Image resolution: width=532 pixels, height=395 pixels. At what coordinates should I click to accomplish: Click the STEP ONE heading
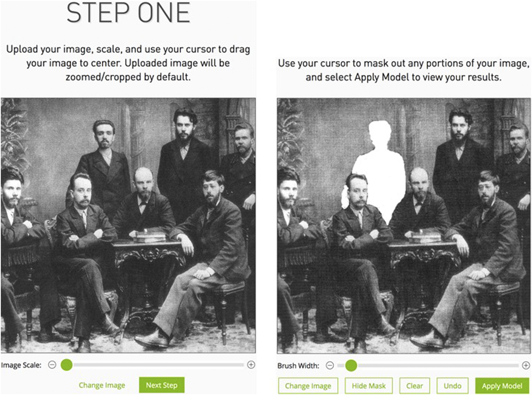pyautogui.click(x=128, y=13)
